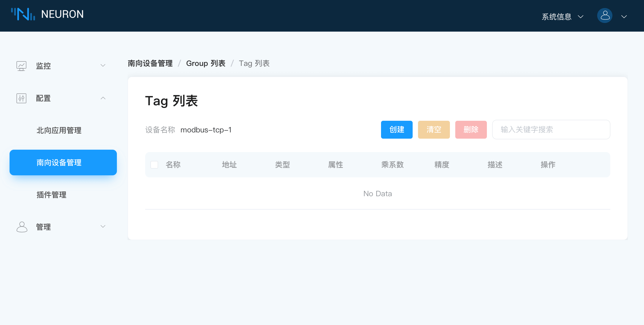Screen dimensions: 644x325
Task: Collapse the 配置 menu chevron
Action: point(103,98)
